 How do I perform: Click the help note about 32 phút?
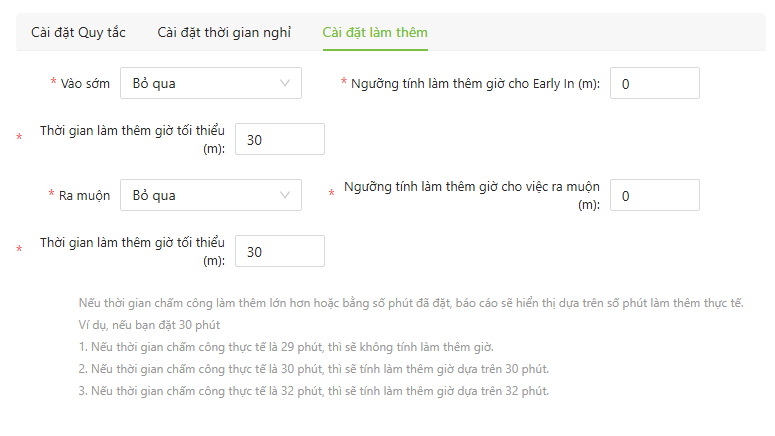[313, 390]
